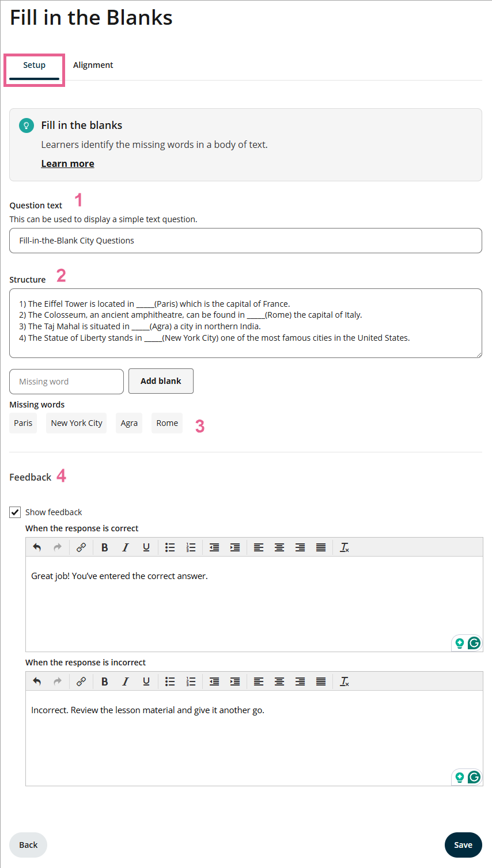The height and width of the screenshot is (868, 492).
Task: Click Bold in the correct response editor
Action: (x=105, y=547)
